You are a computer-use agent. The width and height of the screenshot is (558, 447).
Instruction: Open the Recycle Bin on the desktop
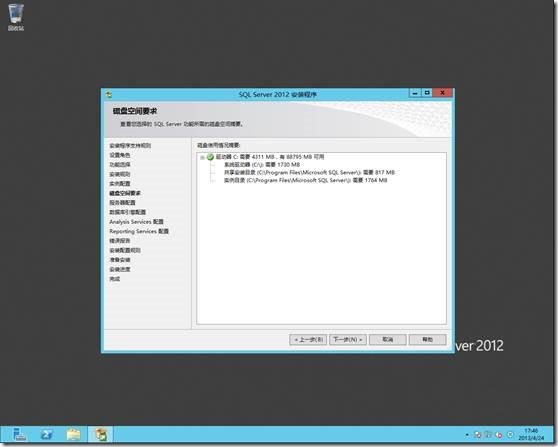pyautogui.click(x=16, y=17)
